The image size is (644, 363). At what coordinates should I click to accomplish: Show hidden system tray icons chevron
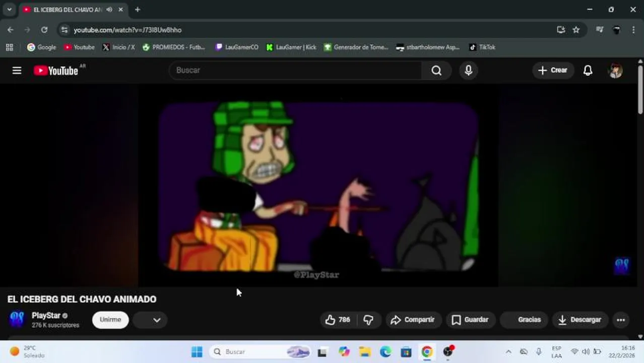[x=508, y=352]
